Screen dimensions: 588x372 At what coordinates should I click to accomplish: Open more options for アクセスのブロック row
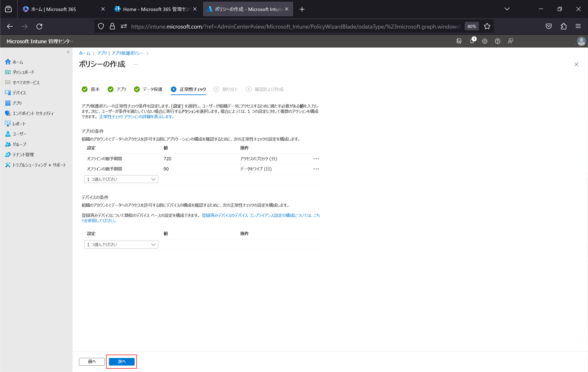pyautogui.click(x=316, y=159)
